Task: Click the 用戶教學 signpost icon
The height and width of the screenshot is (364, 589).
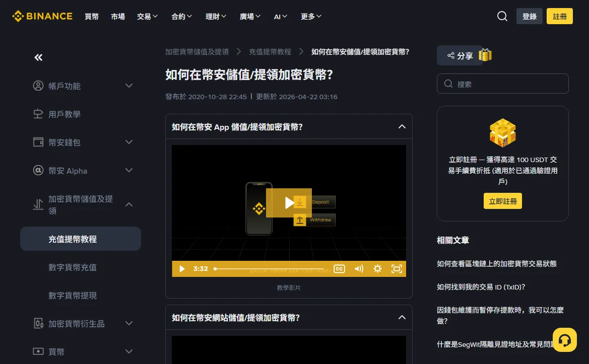Action: 38,114
